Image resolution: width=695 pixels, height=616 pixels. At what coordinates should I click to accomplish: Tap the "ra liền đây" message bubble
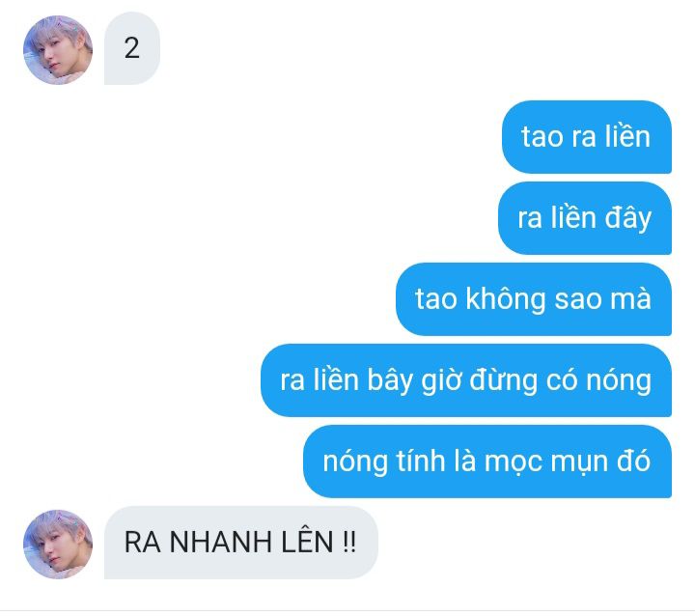point(585,218)
